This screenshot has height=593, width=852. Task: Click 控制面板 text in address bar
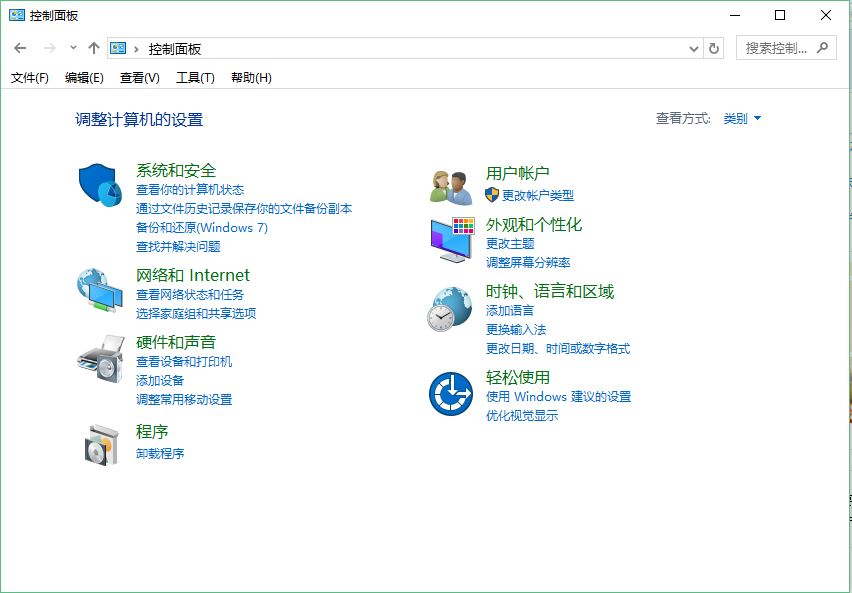(175, 49)
